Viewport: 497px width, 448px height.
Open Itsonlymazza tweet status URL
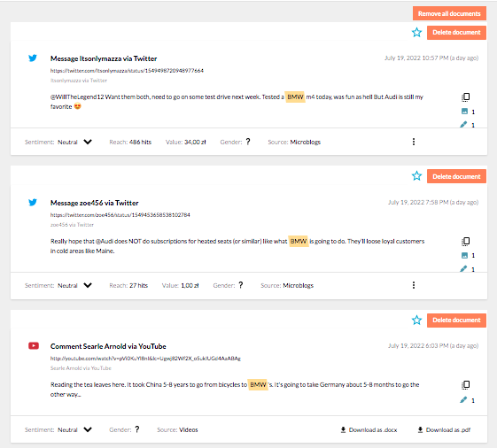coord(127,71)
